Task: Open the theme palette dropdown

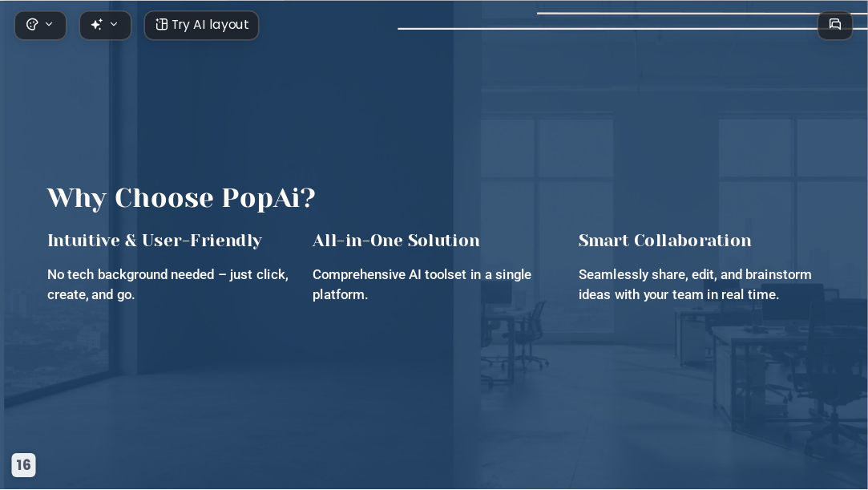Action: click(x=40, y=25)
